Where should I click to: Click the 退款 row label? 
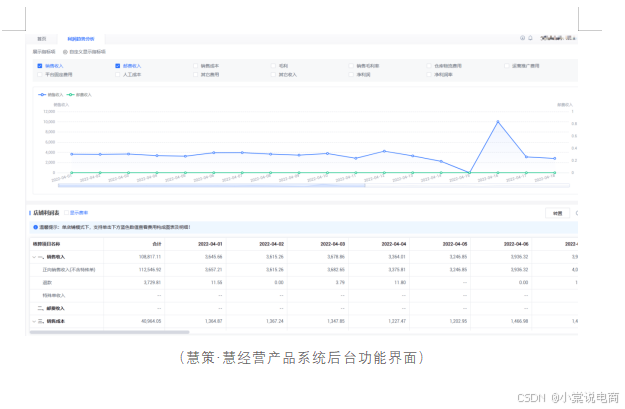pyautogui.click(x=47, y=283)
